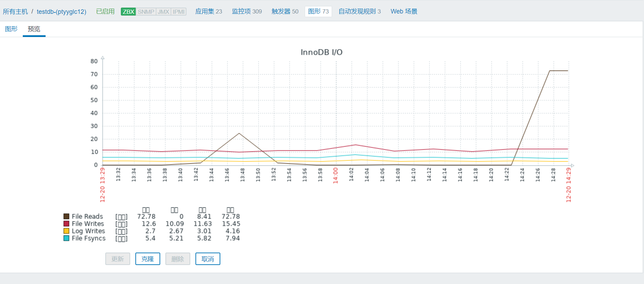Click the 删除 button
This screenshot has width=644, height=284.
click(x=178, y=259)
